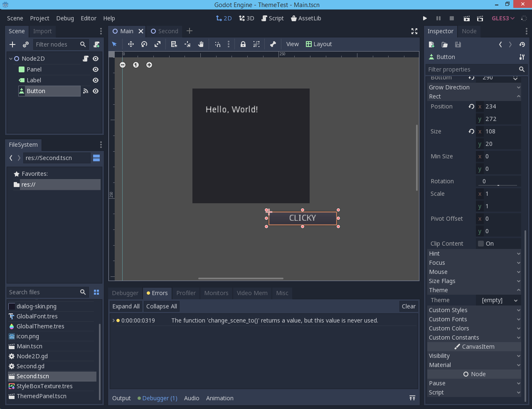Open the Debug menu
This screenshot has height=409, width=532.
pyautogui.click(x=65, y=18)
